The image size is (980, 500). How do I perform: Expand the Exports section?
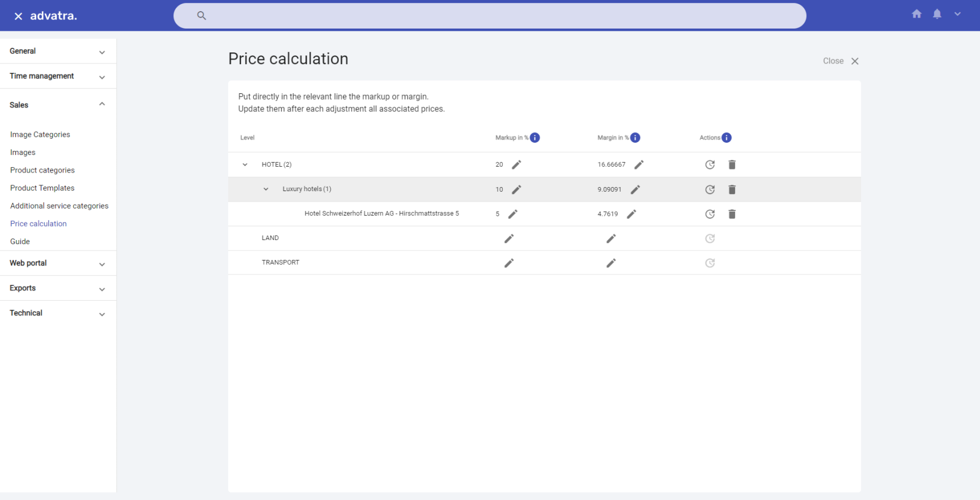point(58,288)
